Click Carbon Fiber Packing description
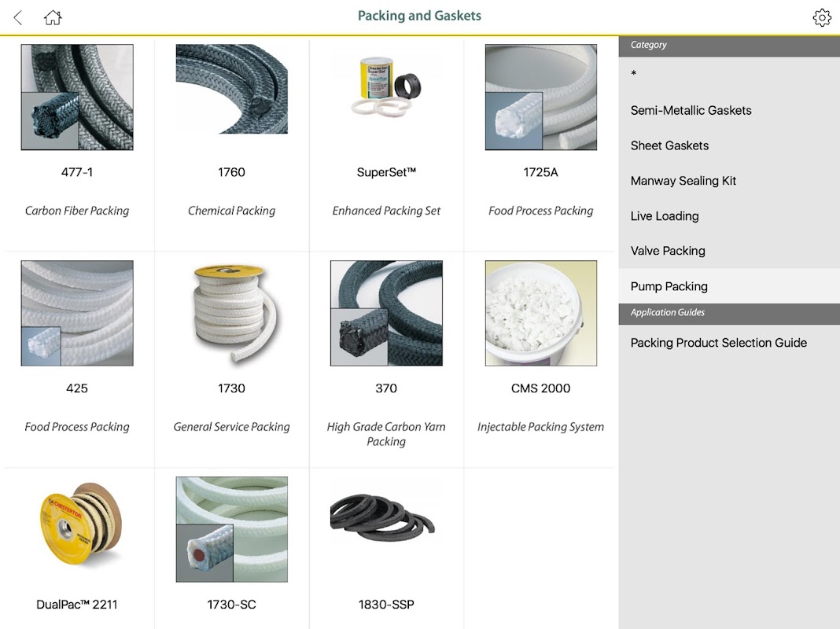 [x=77, y=211]
